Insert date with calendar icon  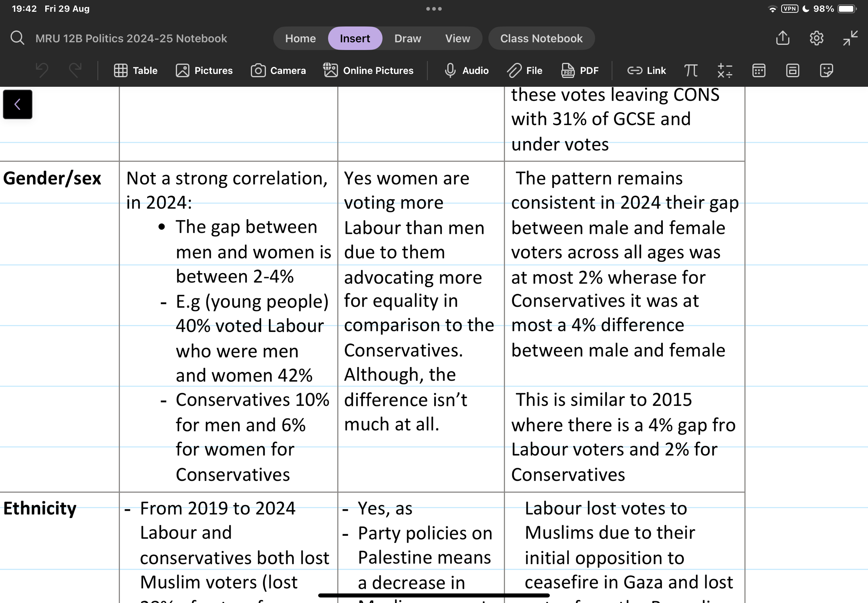coord(759,71)
